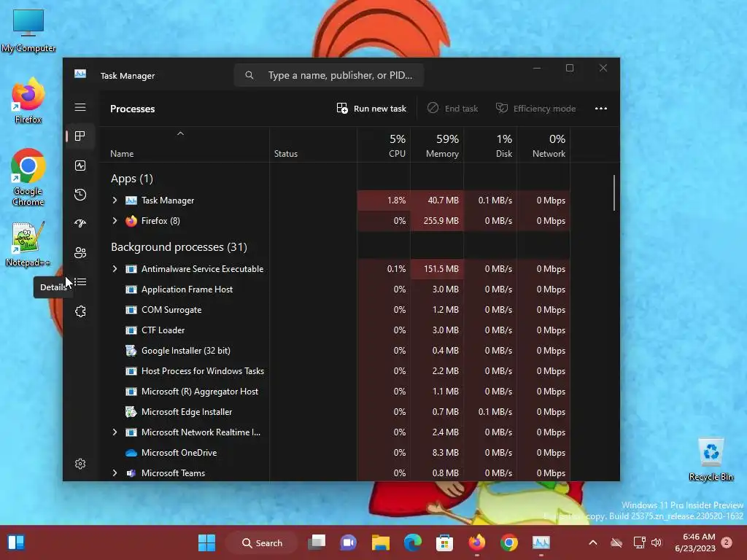
Task: Open the My Computer desktop icon
Action: click(28, 31)
